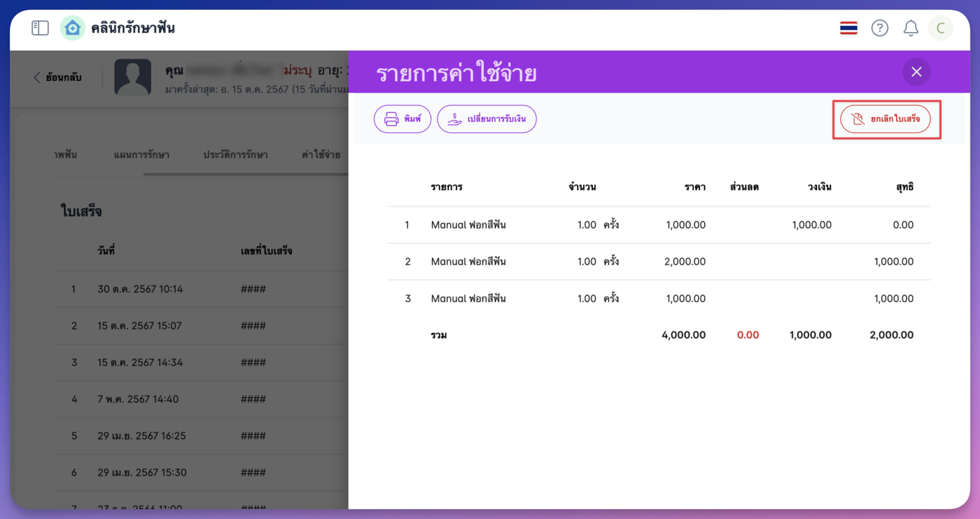Click the 2,000.00 net total
The image size is (980, 519).
891,335
